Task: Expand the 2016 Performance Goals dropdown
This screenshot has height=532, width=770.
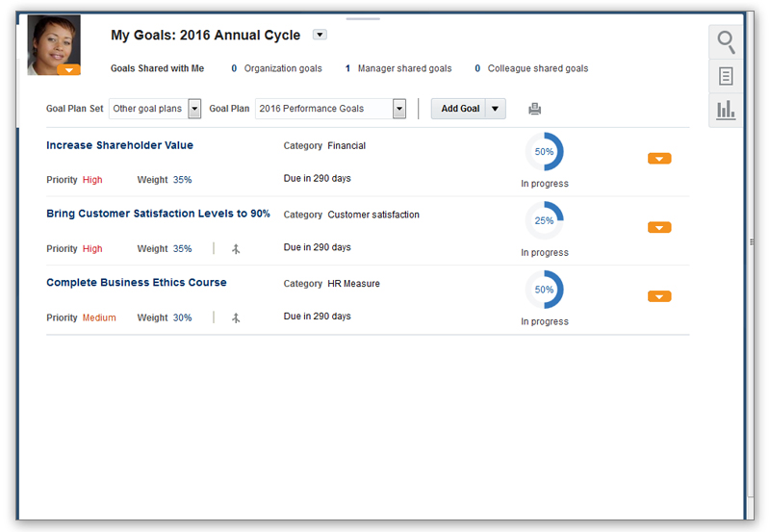Action: point(399,109)
